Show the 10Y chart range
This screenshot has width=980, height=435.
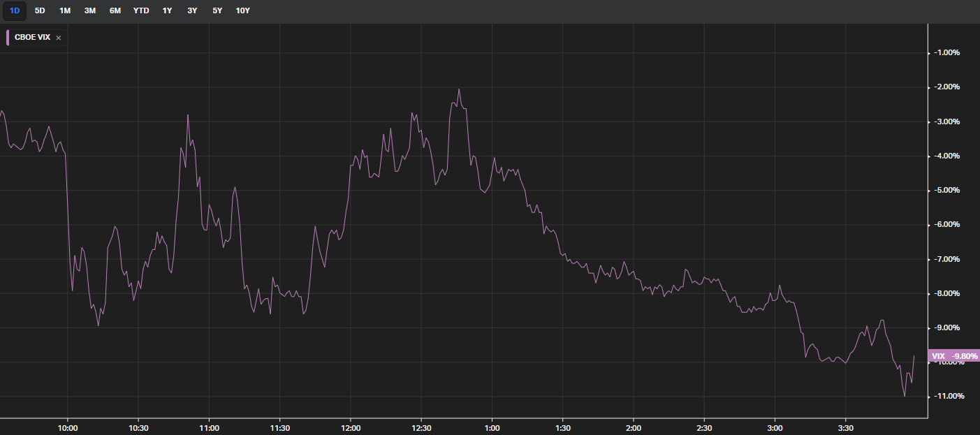(243, 10)
